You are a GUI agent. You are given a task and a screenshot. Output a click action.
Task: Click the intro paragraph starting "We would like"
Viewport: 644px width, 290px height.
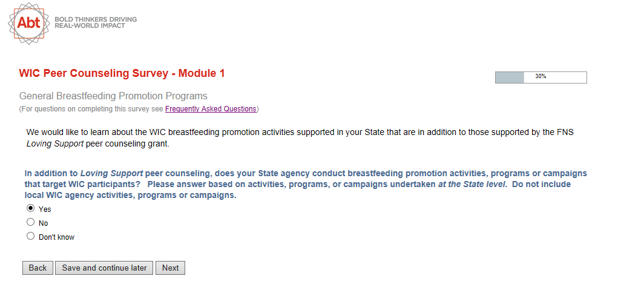click(x=300, y=138)
